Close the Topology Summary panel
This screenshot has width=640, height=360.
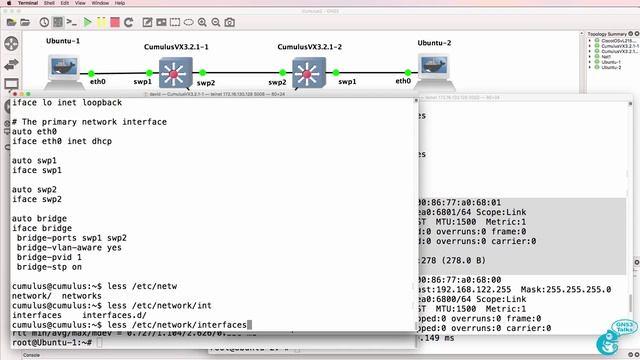pos(637,34)
